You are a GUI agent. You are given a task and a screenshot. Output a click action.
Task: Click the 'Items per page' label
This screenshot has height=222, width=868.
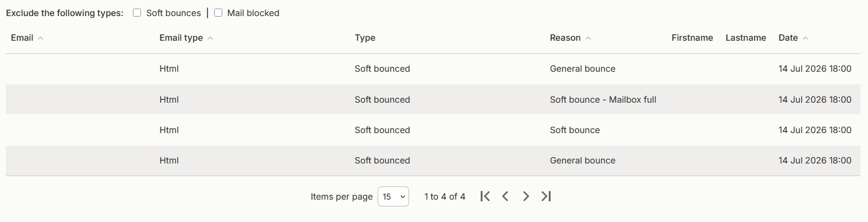point(341,197)
